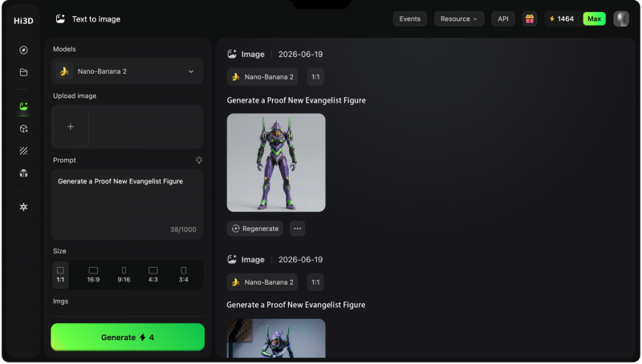
Task: Click Regenerate under first image
Action: pos(255,229)
